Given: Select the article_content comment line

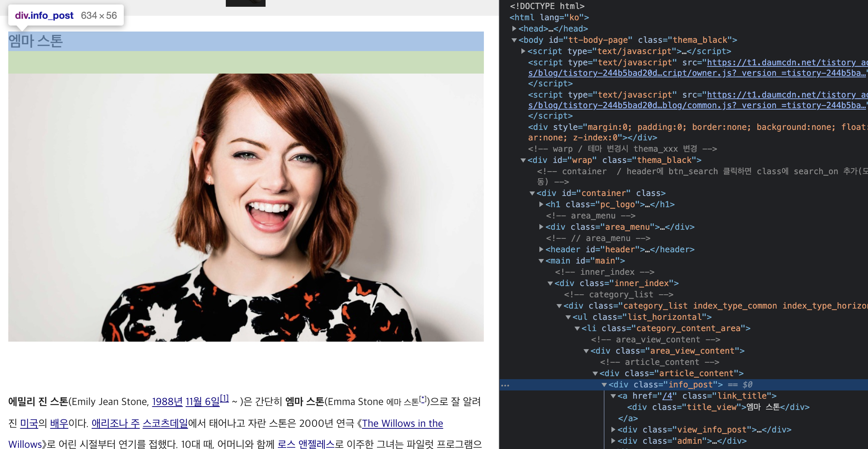Looking at the screenshot, I should 659,362.
